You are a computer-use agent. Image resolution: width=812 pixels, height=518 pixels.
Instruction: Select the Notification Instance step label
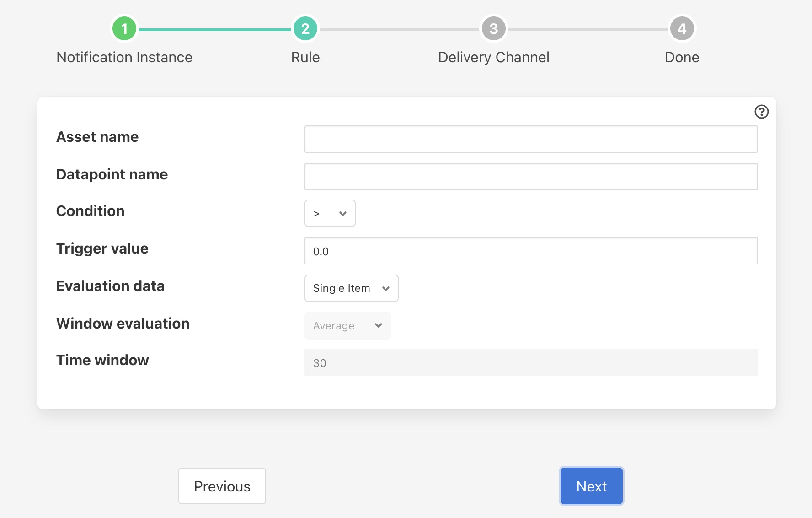[x=124, y=57]
